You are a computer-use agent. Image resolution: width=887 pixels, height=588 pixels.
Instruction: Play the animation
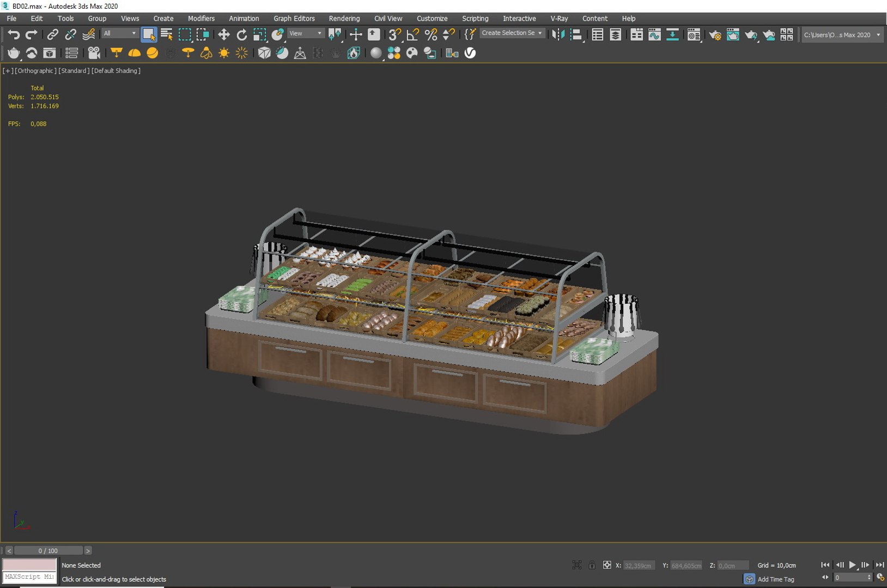[x=853, y=565]
